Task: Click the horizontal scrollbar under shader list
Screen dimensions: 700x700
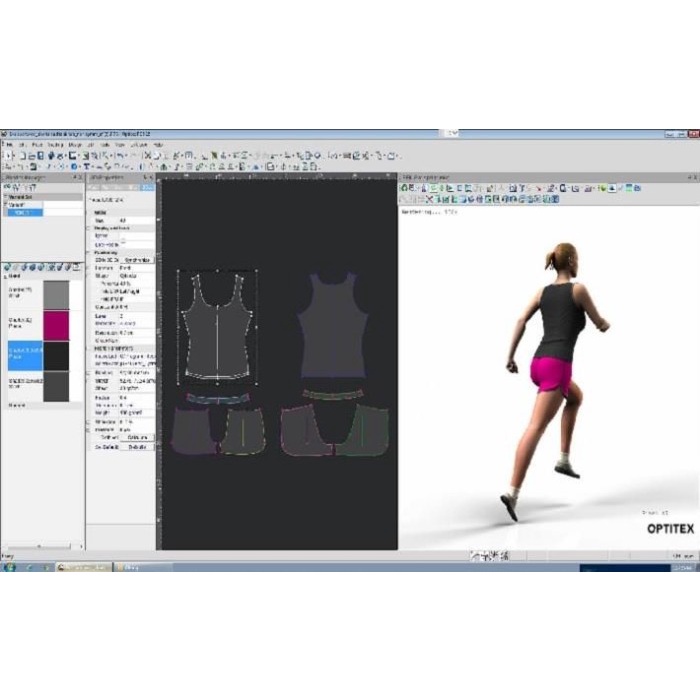Action: [x=39, y=546]
